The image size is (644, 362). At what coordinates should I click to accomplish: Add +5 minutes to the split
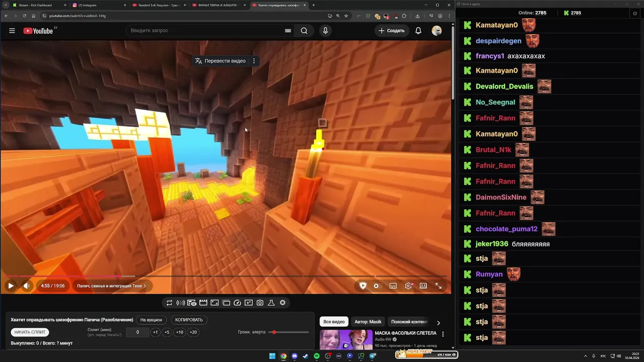point(167,332)
